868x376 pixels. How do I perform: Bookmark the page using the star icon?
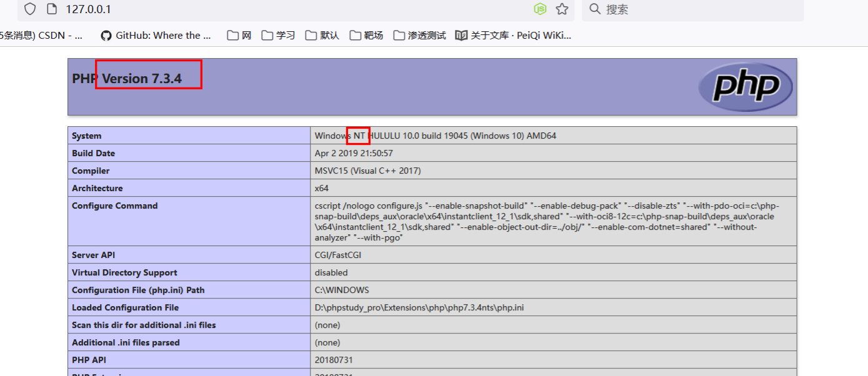(561, 9)
